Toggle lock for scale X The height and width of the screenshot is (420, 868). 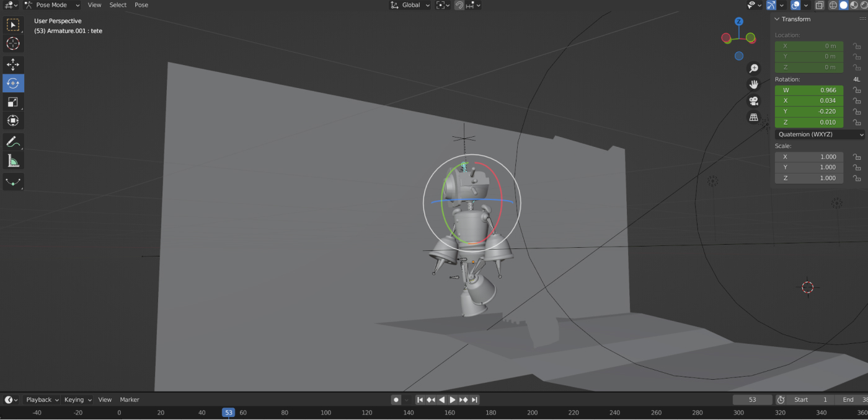tap(857, 157)
